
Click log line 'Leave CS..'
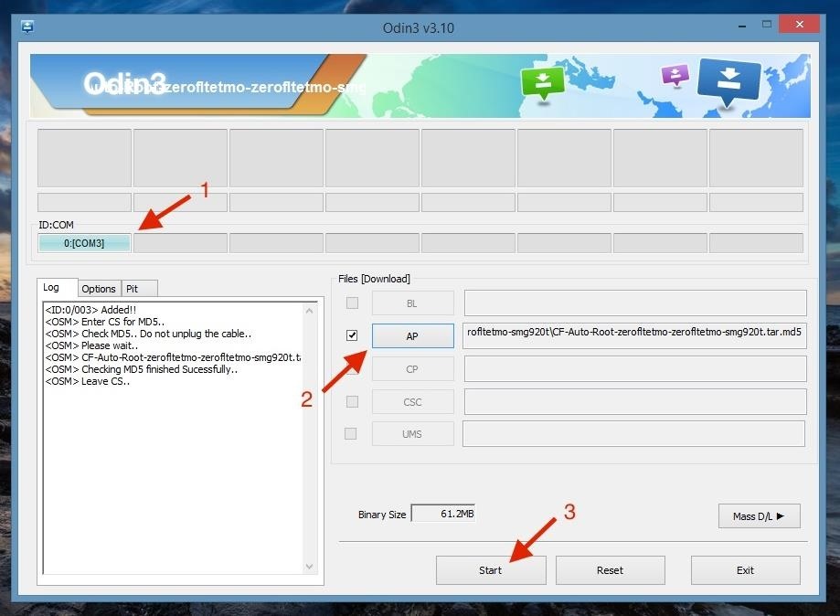point(88,381)
